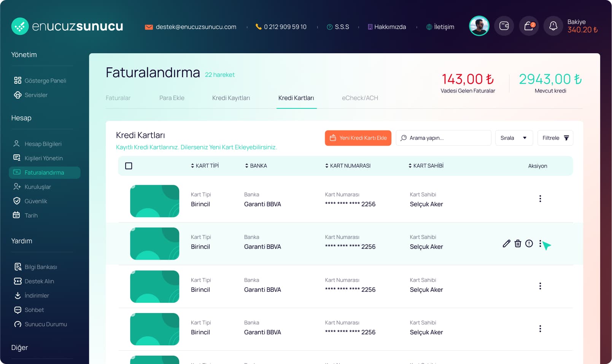Open the Filtrele filter dropdown
This screenshot has height=364, width=612.
coord(555,138)
